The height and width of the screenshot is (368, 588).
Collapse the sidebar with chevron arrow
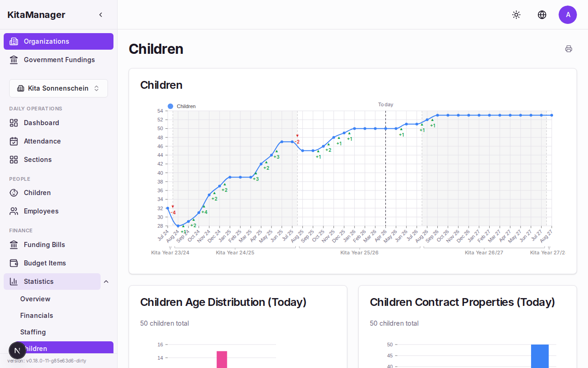101,14
